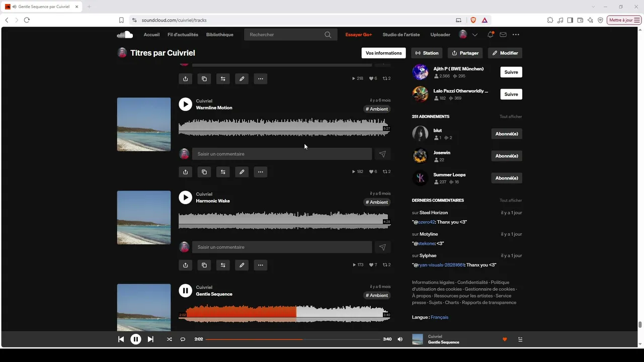The width and height of the screenshot is (644, 362).
Task: Expand the profile avatar dropdown chevron
Action: coord(474,35)
